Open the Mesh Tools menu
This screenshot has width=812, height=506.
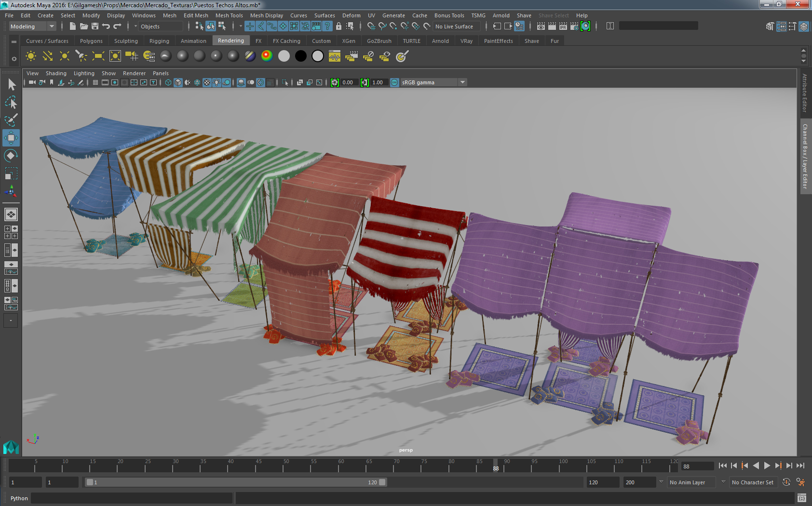coord(229,15)
